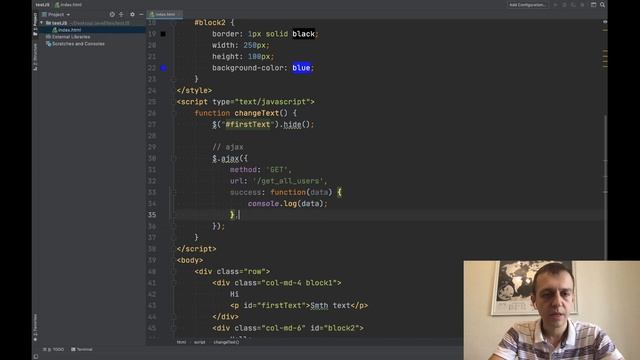The height and width of the screenshot is (360, 640).
Task: Click 'blue' value in background-color line
Action: point(301,68)
